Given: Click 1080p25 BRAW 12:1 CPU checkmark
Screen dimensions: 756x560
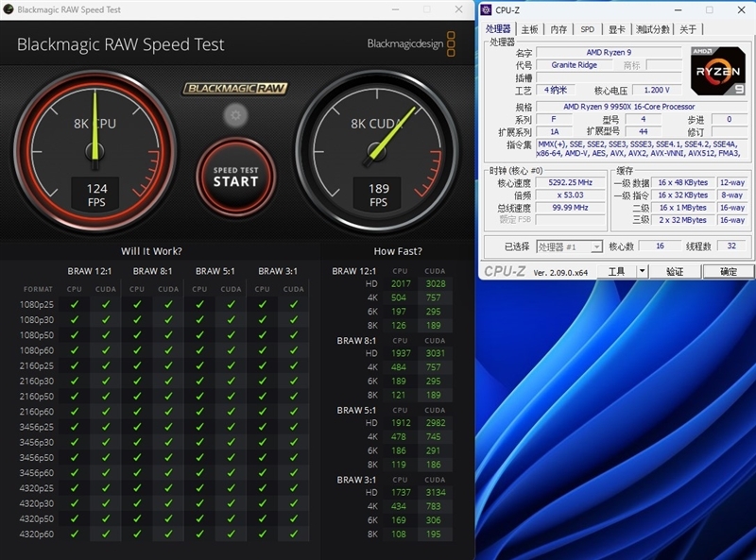Looking at the screenshot, I should 75,304.
